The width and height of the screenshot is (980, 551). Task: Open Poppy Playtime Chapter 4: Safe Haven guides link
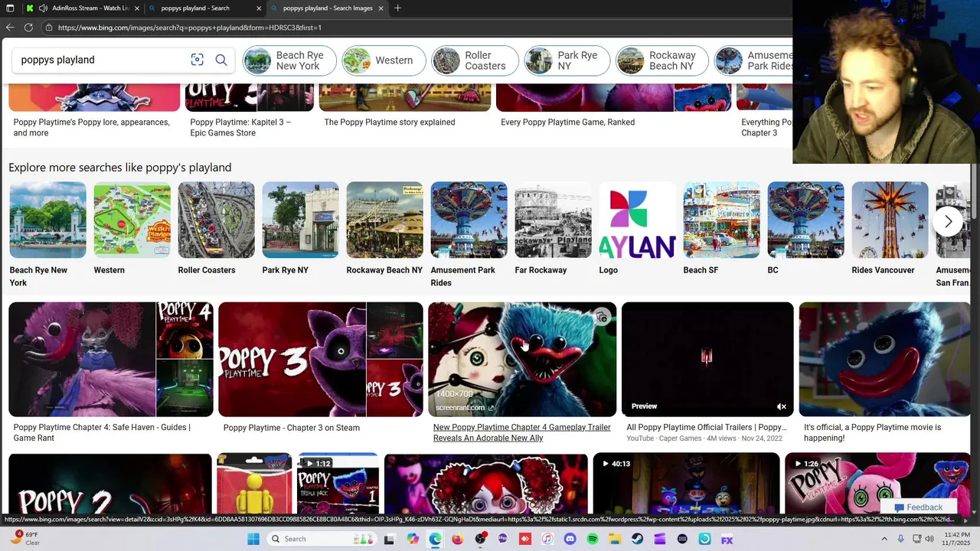tap(102, 432)
